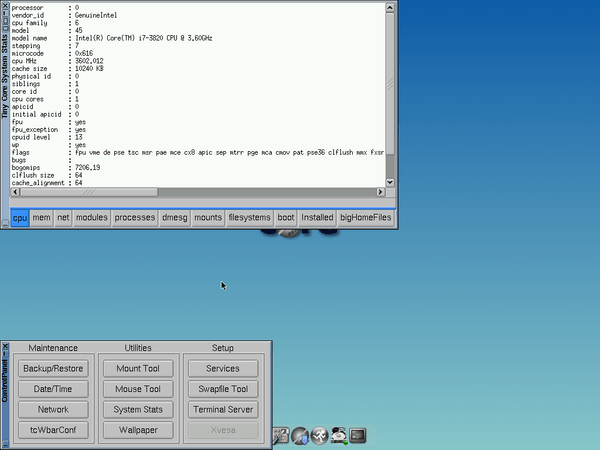Select the processes tab

(135, 216)
